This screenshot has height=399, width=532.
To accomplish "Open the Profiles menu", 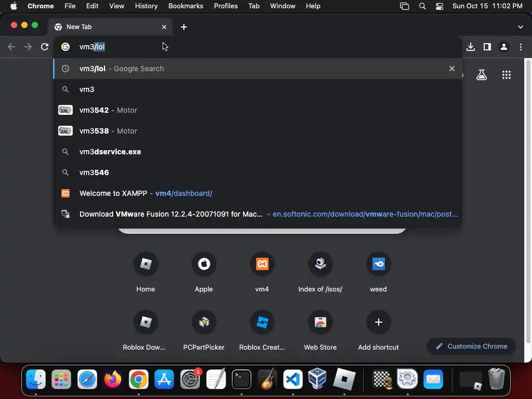I will (x=226, y=6).
